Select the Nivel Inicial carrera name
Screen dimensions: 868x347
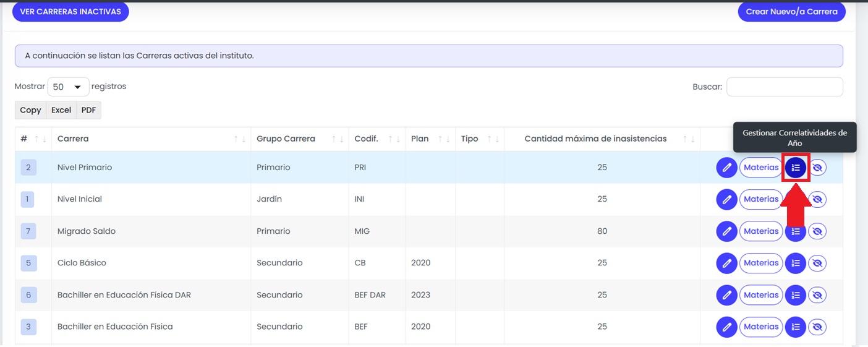(80, 199)
